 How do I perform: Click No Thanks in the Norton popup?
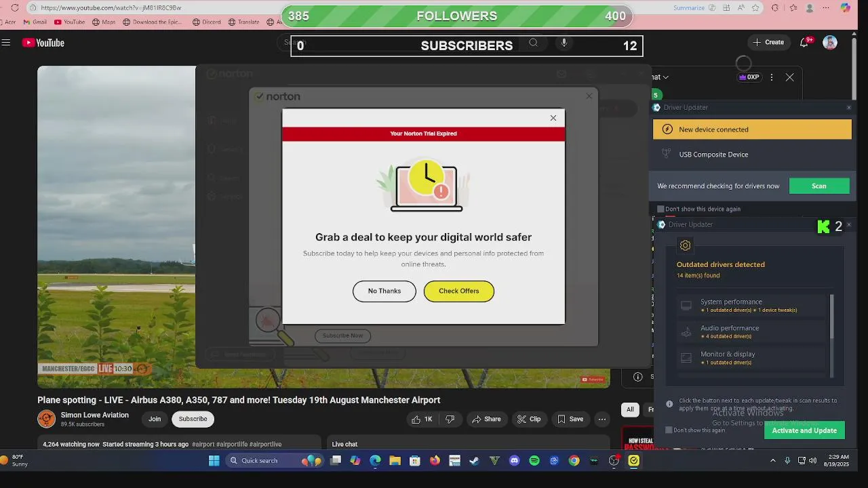[384, 291]
